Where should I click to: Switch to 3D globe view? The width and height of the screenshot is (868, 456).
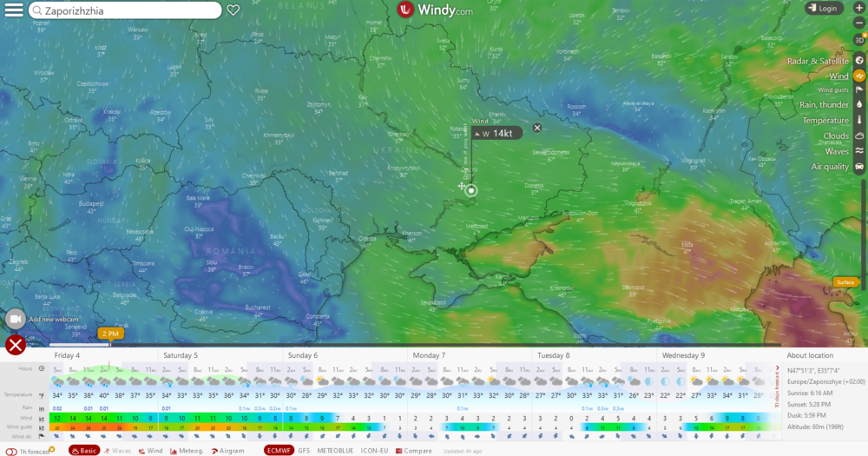[x=859, y=40]
